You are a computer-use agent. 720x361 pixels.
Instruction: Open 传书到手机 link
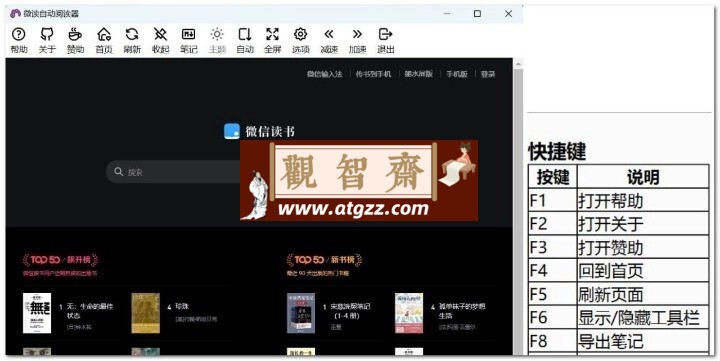tap(373, 74)
